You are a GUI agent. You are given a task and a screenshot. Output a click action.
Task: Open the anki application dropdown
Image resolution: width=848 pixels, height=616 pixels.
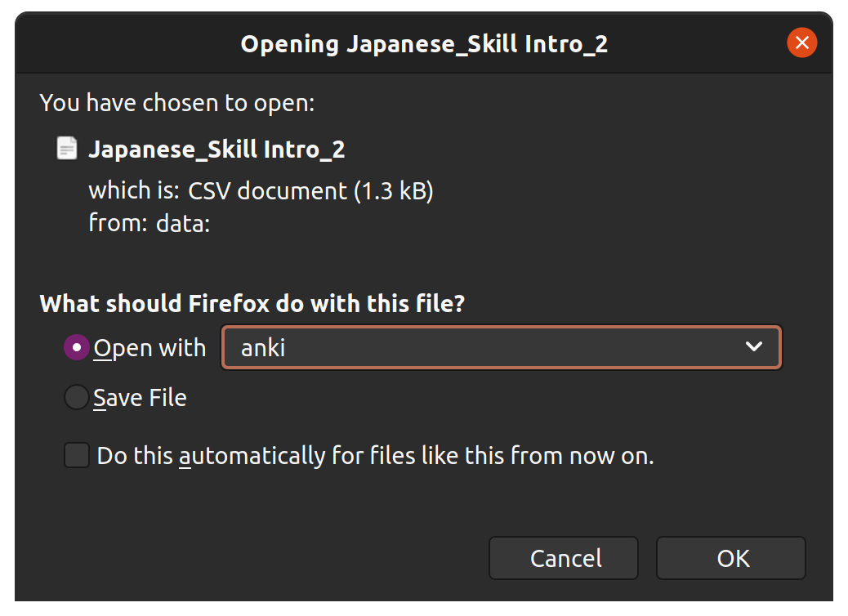point(502,347)
